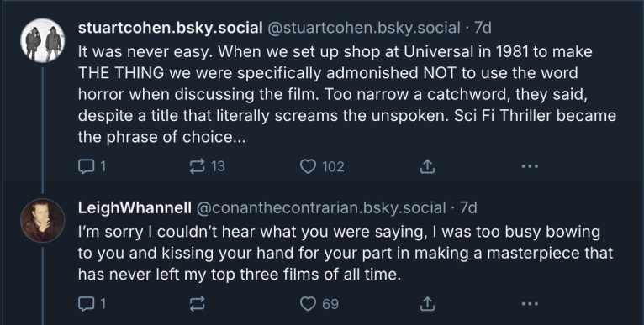Like LeighWhannell's post with 69 likes
644x325 pixels.
point(319,304)
